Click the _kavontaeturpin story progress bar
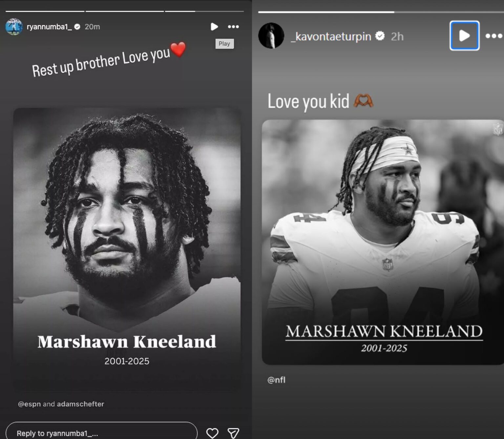 381,12
